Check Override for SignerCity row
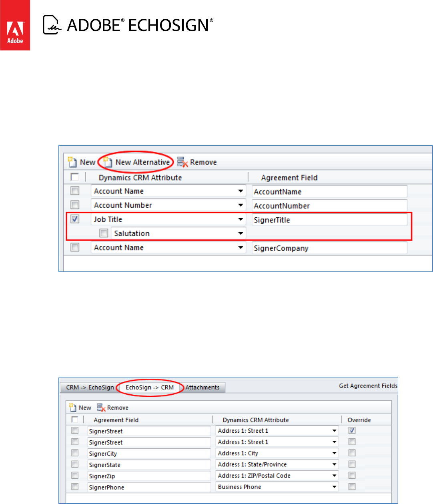Image resolution: width=433 pixels, height=504 pixels. pos(352,453)
